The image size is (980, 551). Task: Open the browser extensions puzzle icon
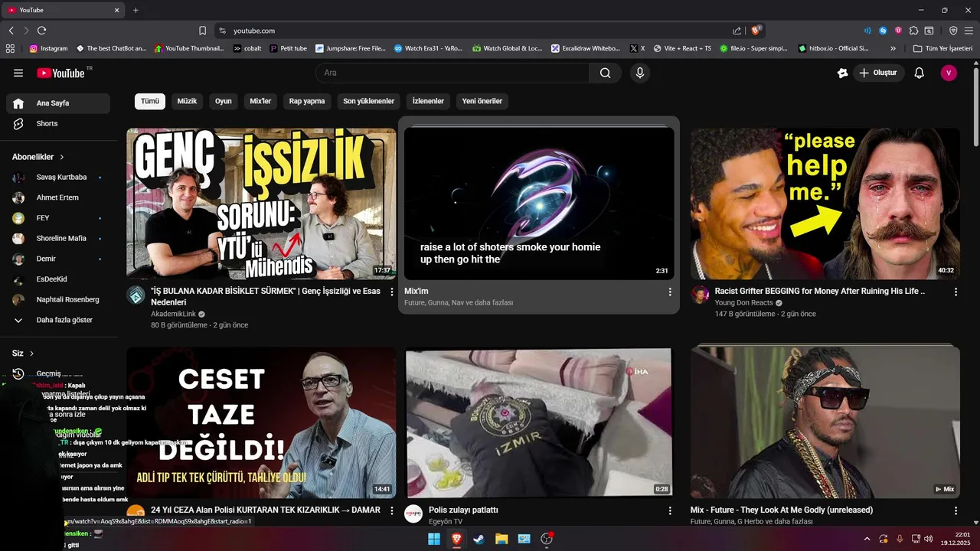point(913,31)
